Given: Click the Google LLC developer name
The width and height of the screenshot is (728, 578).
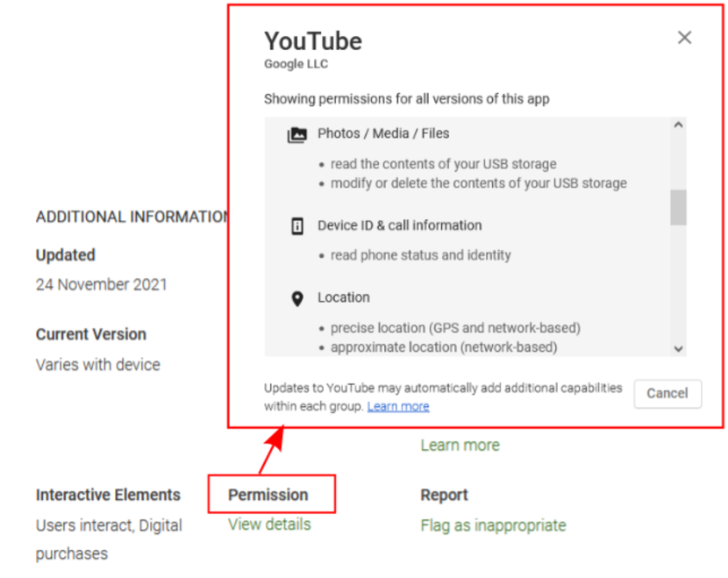Looking at the screenshot, I should (x=296, y=64).
